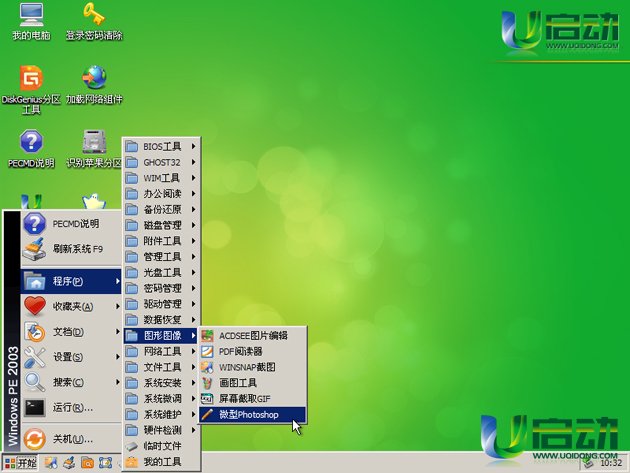Click the system tray icon beside the clock
Image resolution: width=630 pixels, height=473 pixels.
[x=589, y=463]
